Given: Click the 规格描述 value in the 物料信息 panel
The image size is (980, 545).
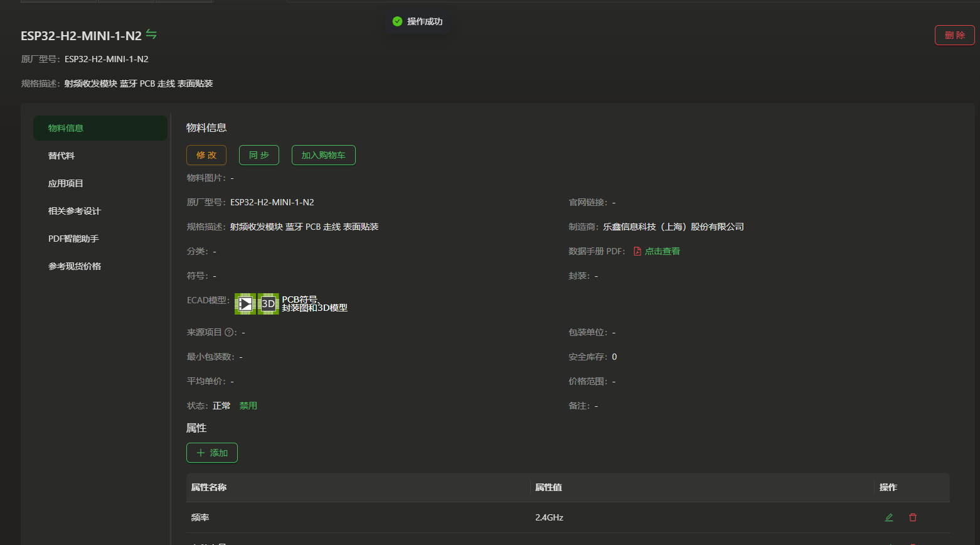Looking at the screenshot, I should (304, 227).
